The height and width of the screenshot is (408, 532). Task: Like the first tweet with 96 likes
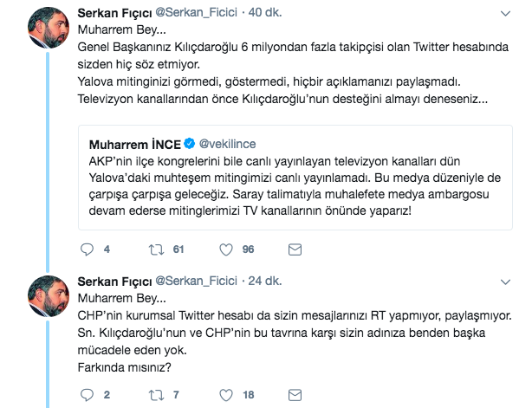[226, 249]
